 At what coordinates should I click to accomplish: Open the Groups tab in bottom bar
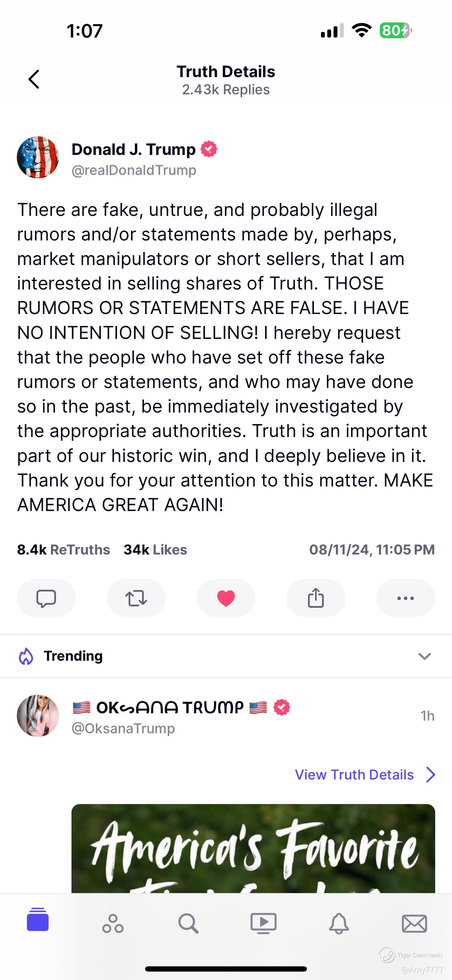point(112,923)
